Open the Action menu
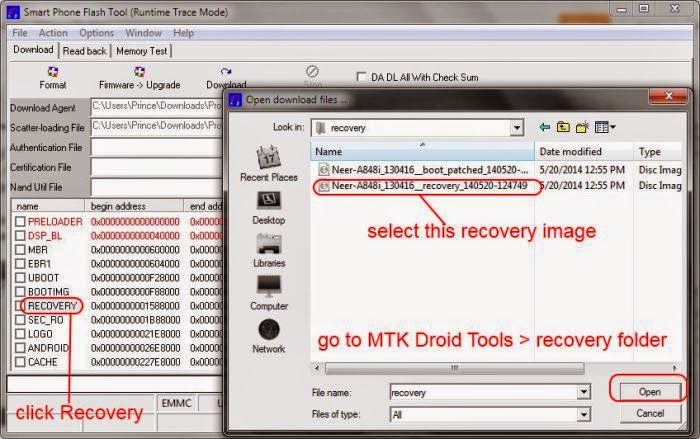Screen dimensions: 700x439 [x=53, y=33]
